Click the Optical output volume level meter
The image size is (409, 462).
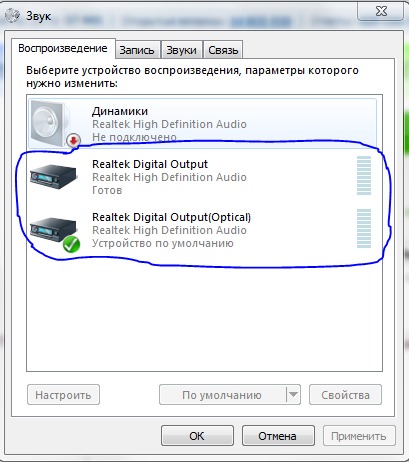tap(364, 229)
